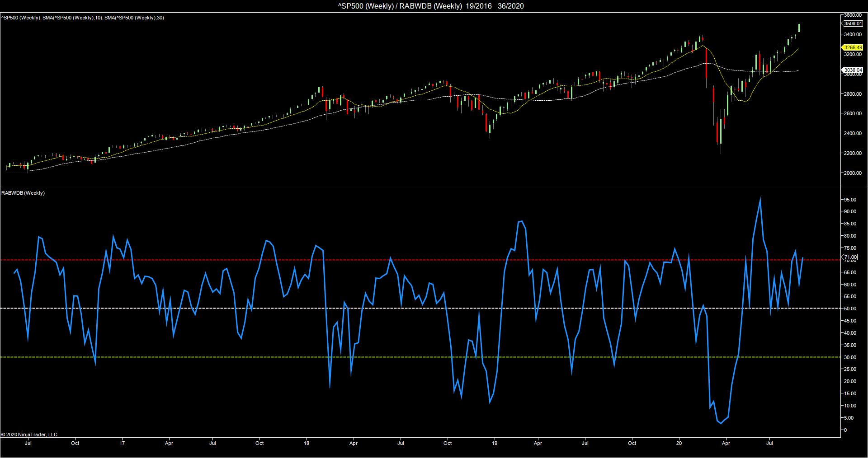Select the 45.00 indicator axis label
868x458 pixels.
point(850,321)
